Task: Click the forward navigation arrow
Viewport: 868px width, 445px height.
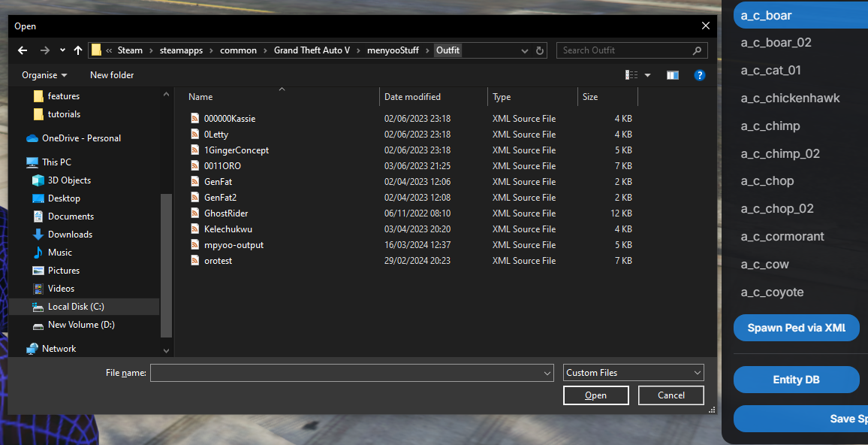Action: click(x=44, y=50)
